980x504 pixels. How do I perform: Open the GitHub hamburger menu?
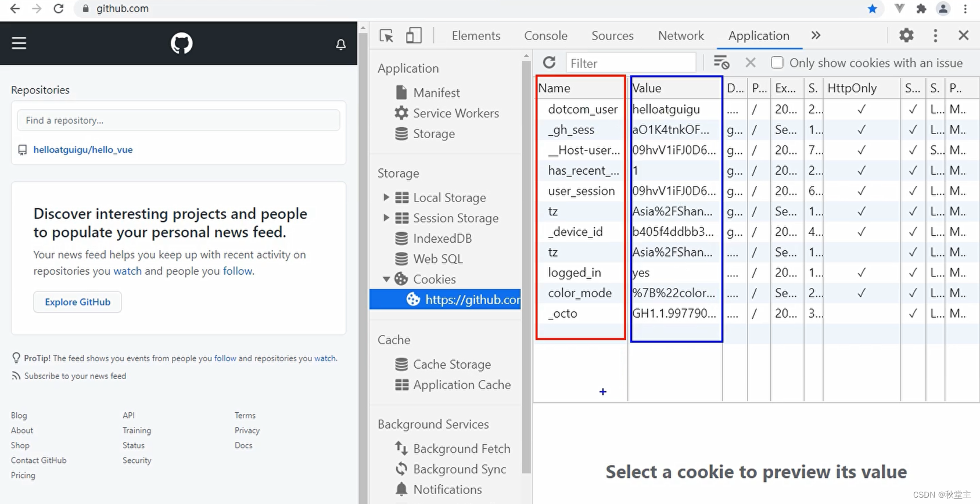[x=19, y=43]
